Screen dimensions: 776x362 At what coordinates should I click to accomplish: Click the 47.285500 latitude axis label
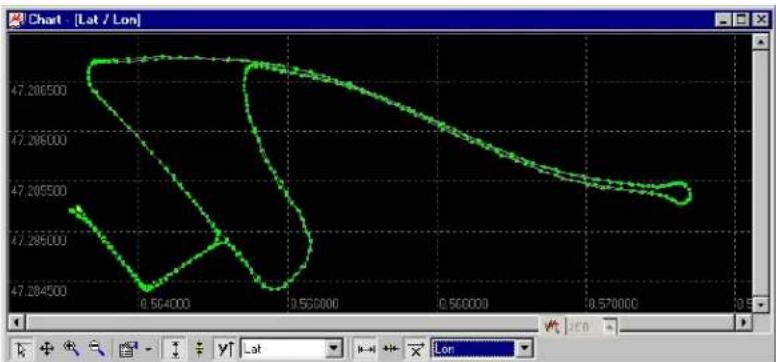coord(39,191)
